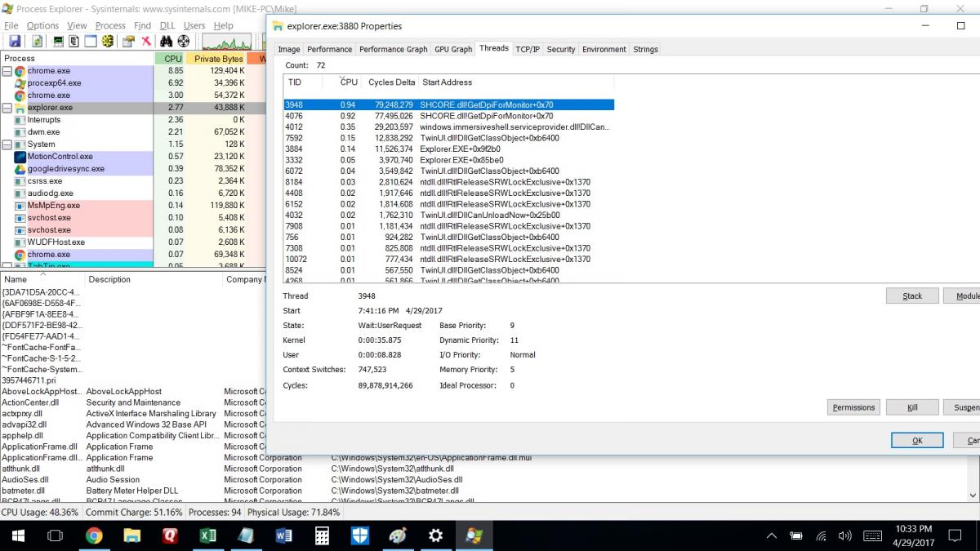Click the Kill thread button
Viewport: 980px width, 551px height.
click(x=912, y=407)
